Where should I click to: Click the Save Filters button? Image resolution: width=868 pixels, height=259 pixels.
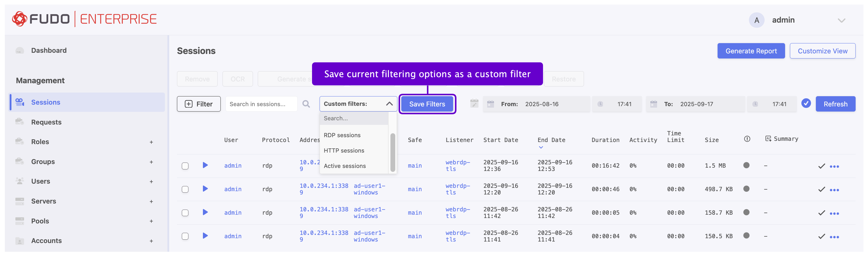tap(427, 104)
